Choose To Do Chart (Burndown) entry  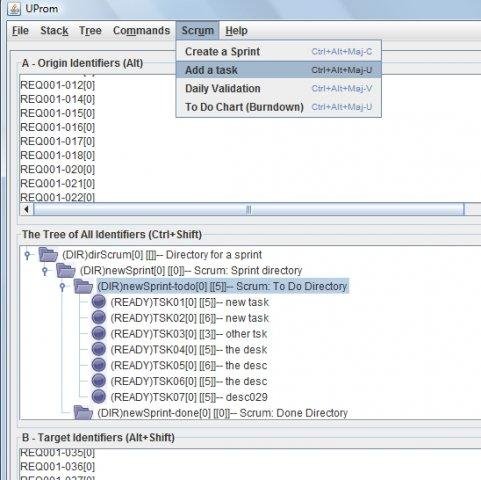pyautogui.click(x=279, y=107)
